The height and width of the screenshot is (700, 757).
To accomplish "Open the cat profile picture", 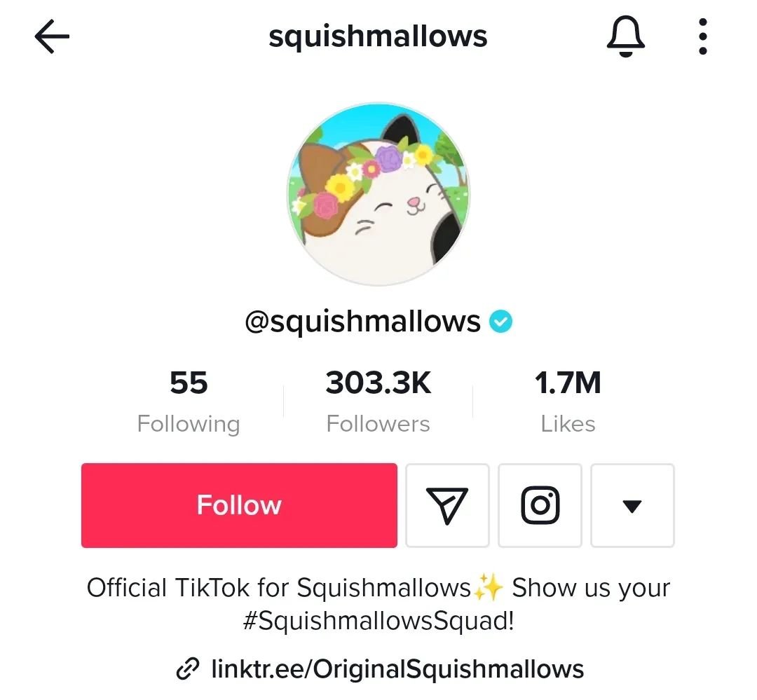I will pyautogui.click(x=378, y=193).
